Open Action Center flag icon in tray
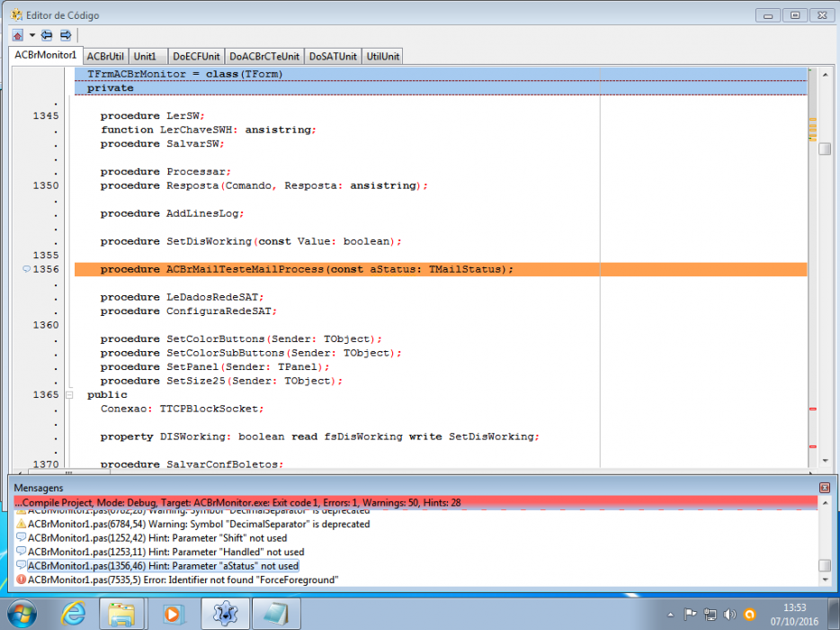 click(x=691, y=615)
